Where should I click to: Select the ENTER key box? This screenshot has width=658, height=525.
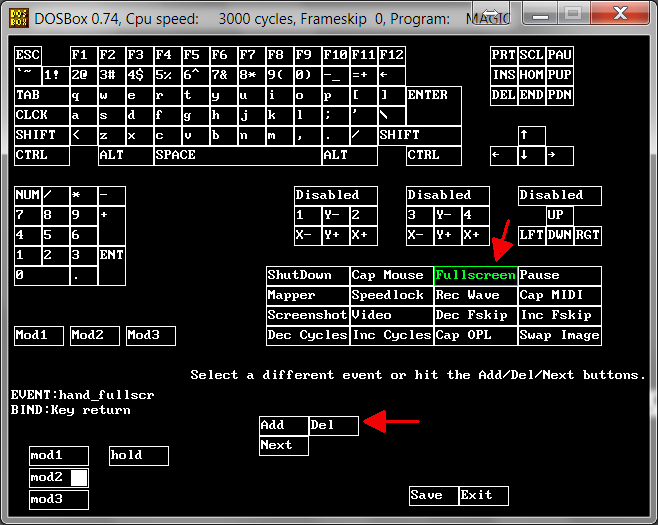pyautogui.click(x=434, y=106)
